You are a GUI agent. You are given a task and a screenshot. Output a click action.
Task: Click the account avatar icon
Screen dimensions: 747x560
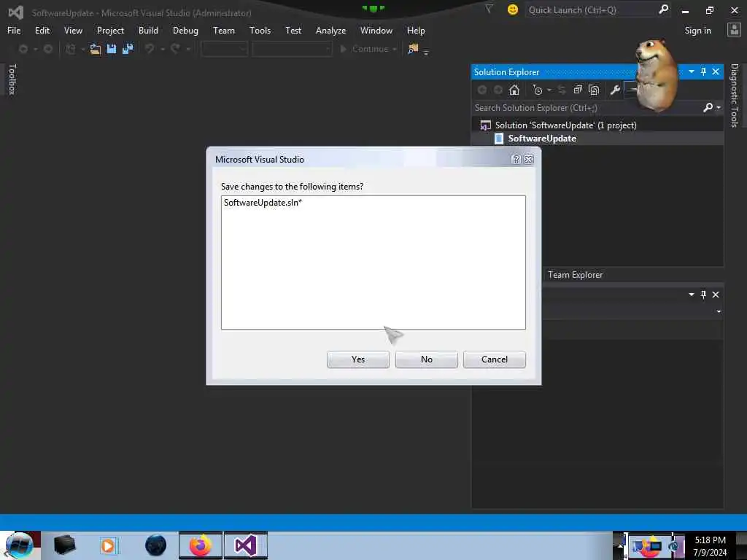(x=734, y=31)
